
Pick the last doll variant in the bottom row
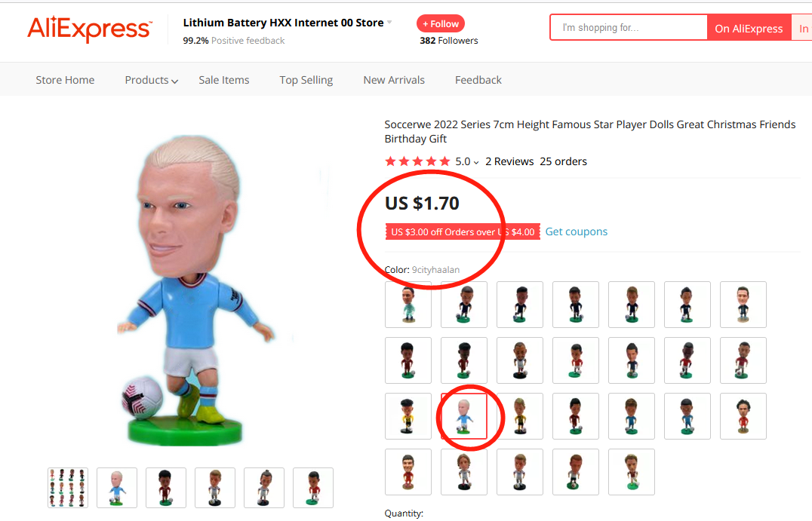pyautogui.click(x=632, y=472)
